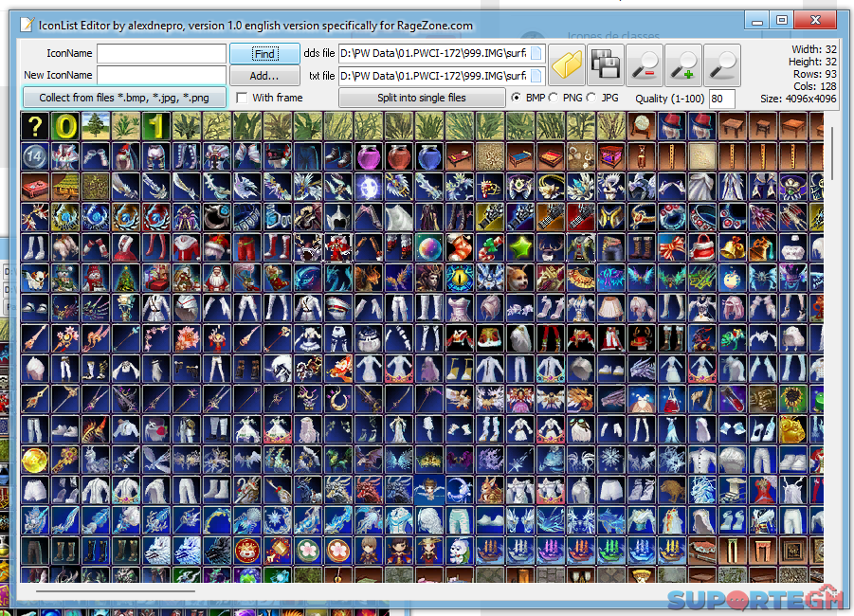This screenshot has width=854, height=616.
Task: Open a file with the folder icon
Action: coord(567,65)
